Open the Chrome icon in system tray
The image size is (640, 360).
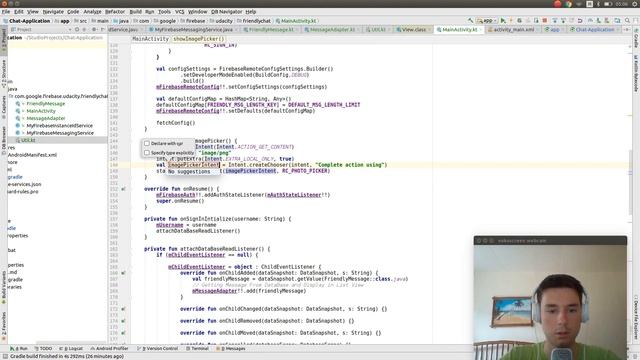click(569, 4)
